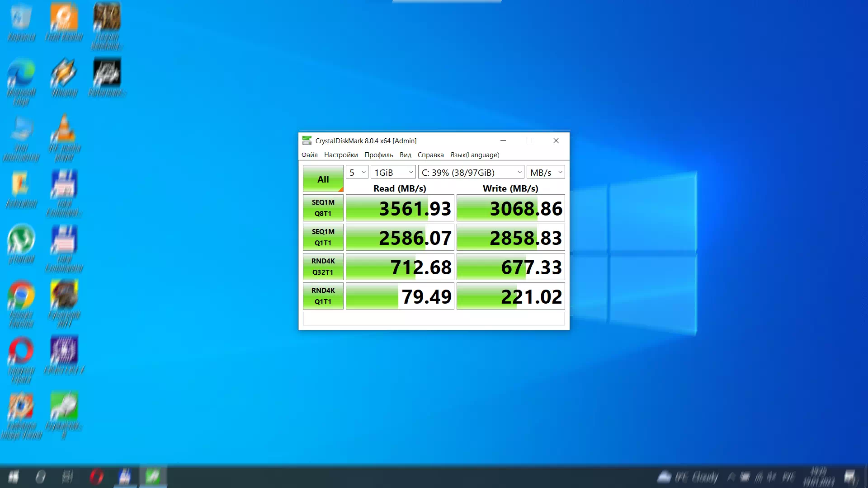The height and width of the screenshot is (488, 868).
Task: Change units via the MB/s dropdown
Action: [x=545, y=172]
